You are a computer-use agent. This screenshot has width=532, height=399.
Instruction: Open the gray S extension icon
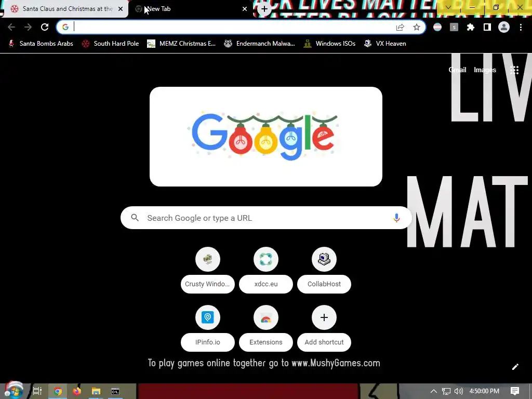(454, 27)
